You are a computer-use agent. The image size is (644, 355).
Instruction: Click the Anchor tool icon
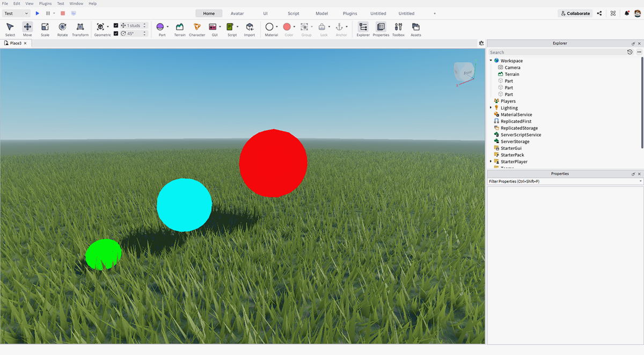(x=339, y=26)
